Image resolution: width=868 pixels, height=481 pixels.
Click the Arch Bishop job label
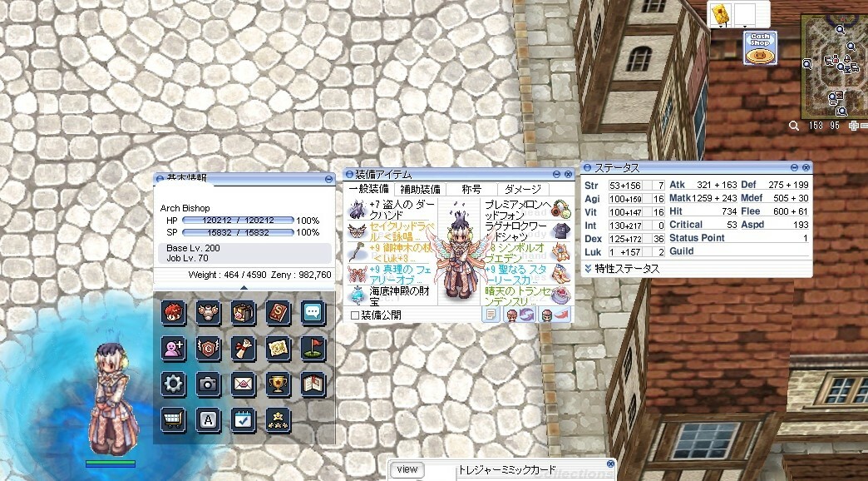(185, 208)
